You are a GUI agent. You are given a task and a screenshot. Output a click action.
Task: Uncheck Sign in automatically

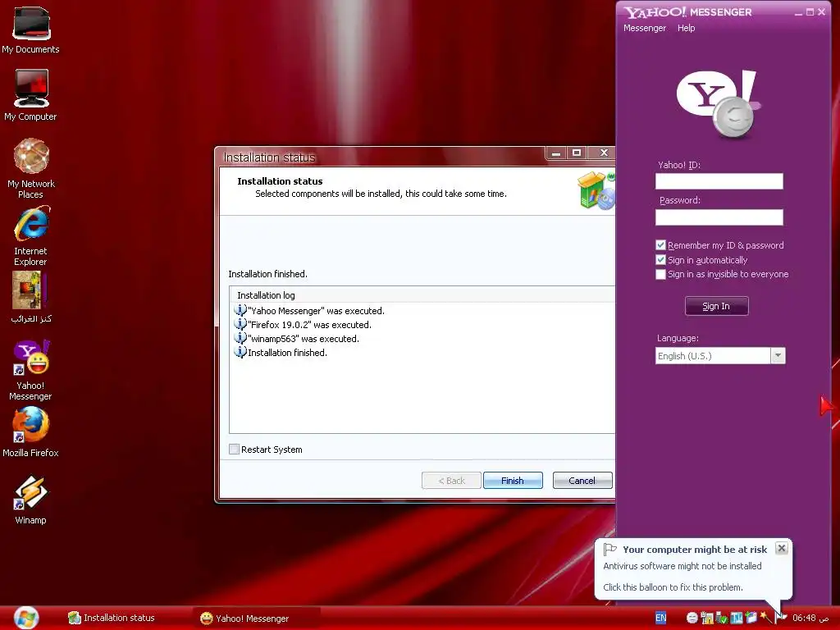[660, 260]
